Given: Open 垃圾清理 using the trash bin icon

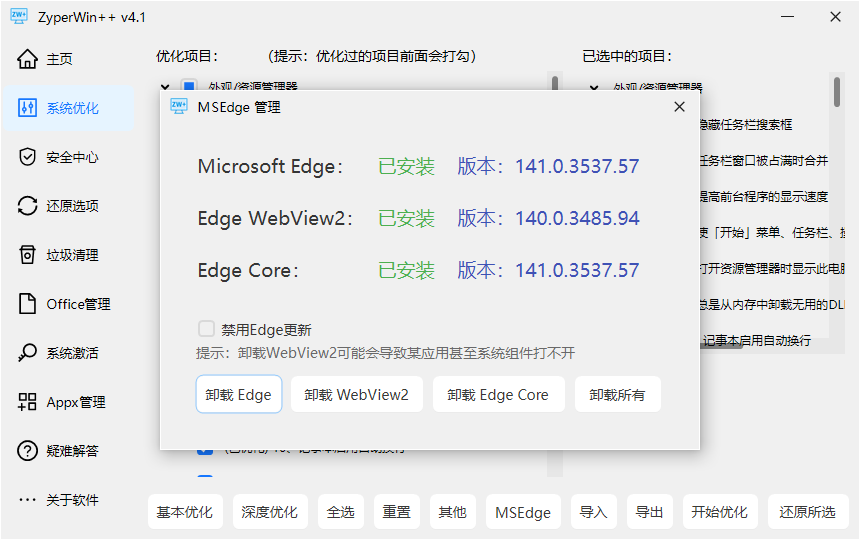Looking at the screenshot, I should point(28,255).
